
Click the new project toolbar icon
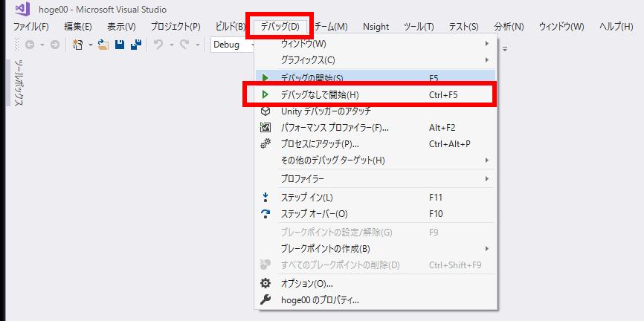77,45
